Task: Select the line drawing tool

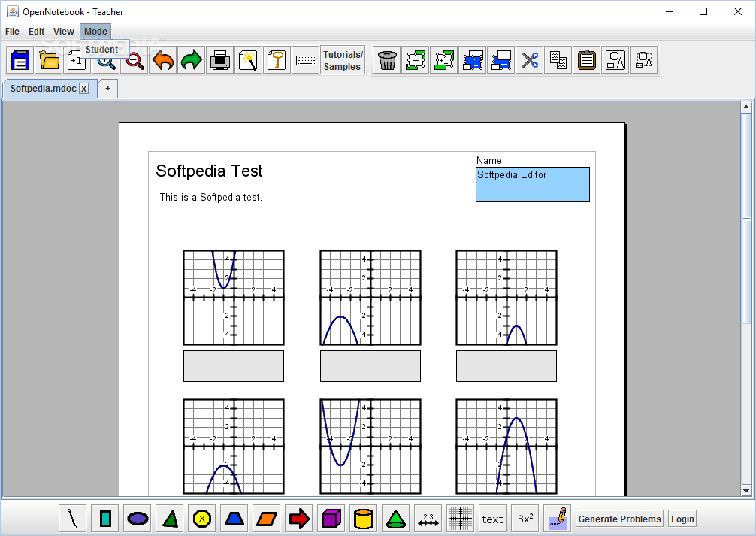Action: tap(72, 519)
